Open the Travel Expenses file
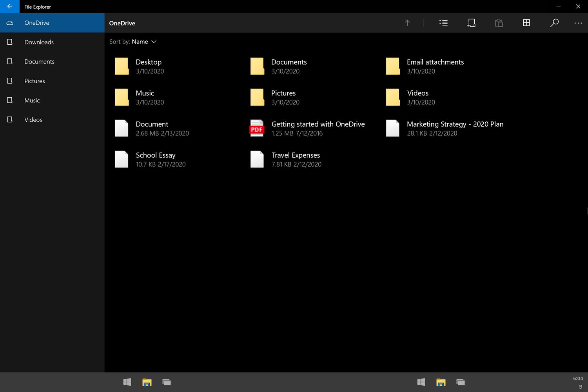The width and height of the screenshot is (588, 392). [296, 155]
